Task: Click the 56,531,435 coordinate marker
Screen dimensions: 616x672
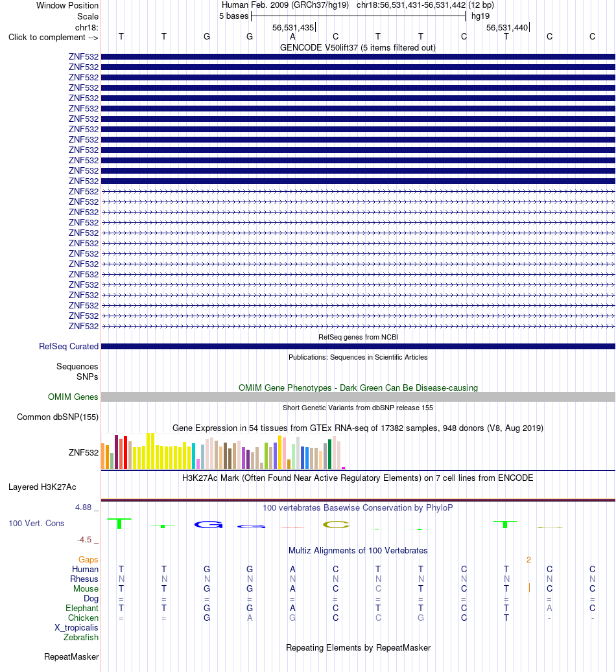Action: pos(293,27)
